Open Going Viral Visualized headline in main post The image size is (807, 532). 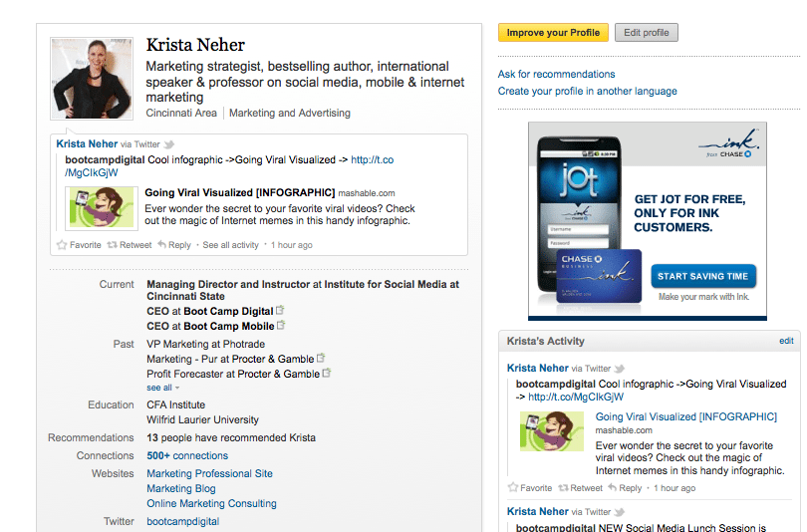240,193
